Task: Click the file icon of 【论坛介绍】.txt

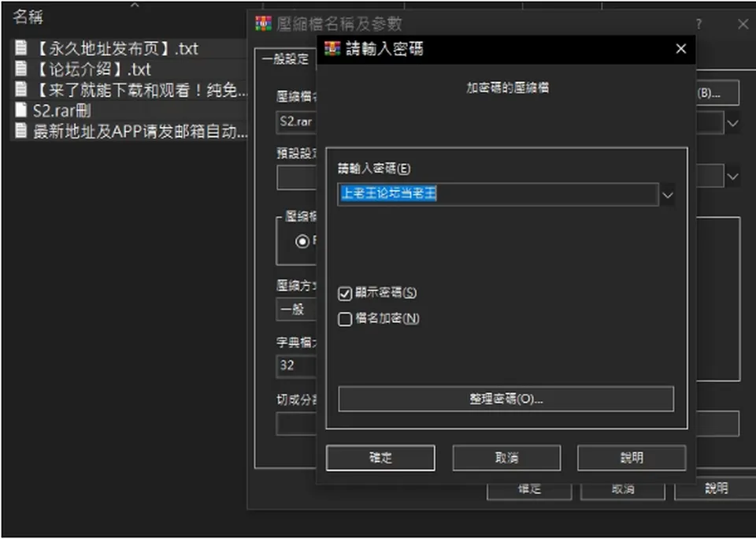Action: pos(20,69)
